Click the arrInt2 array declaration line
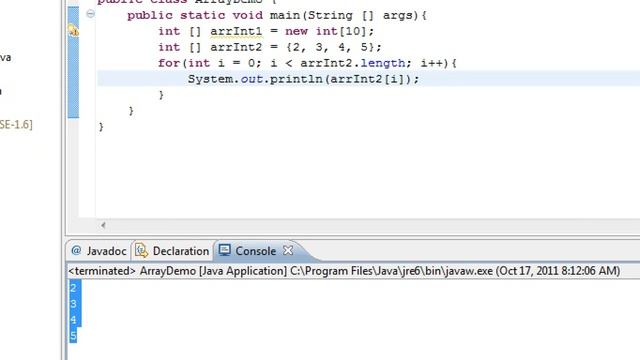 (270, 47)
